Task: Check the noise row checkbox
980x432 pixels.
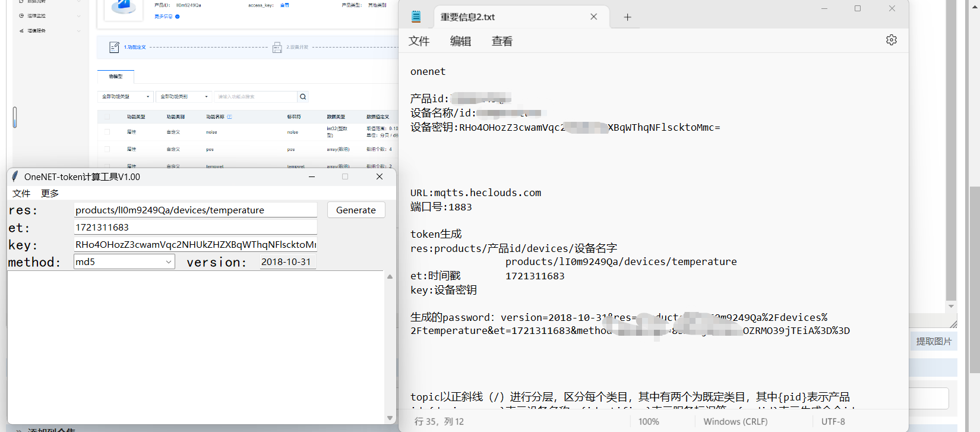Action: click(107, 132)
